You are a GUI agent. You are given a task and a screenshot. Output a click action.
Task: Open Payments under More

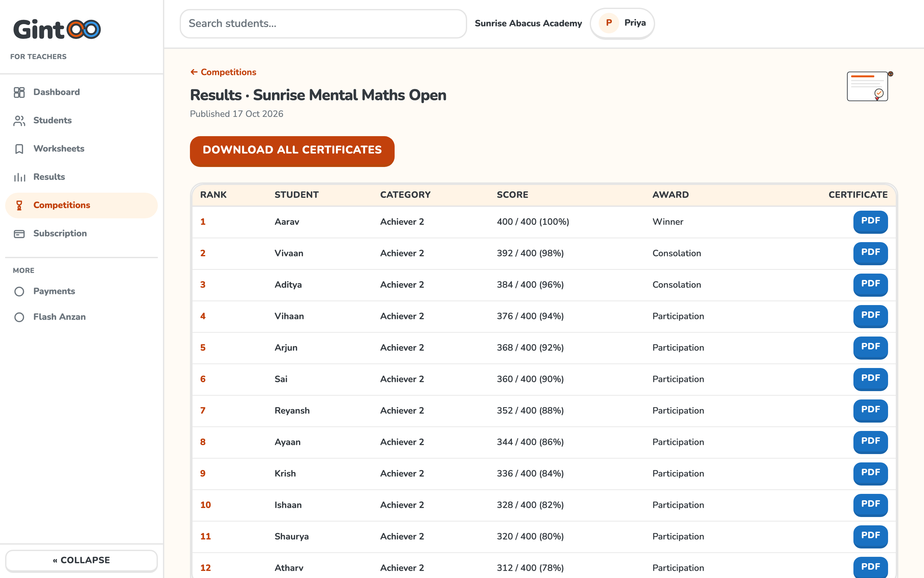click(81, 292)
